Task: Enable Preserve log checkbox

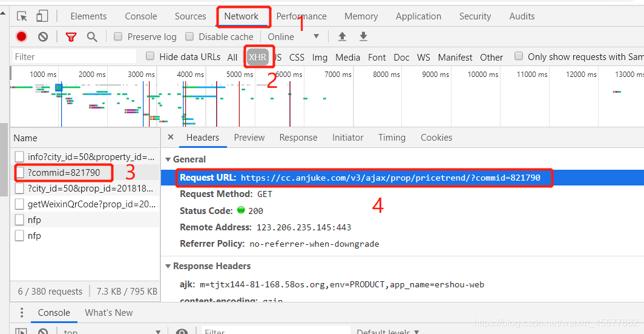Action: pyautogui.click(x=118, y=36)
